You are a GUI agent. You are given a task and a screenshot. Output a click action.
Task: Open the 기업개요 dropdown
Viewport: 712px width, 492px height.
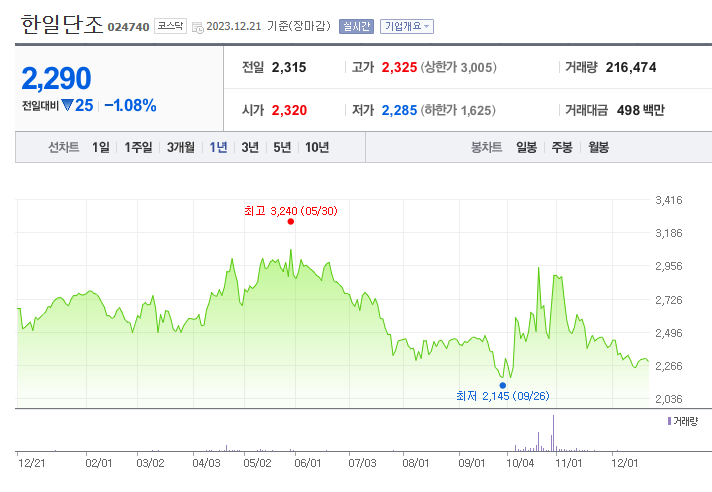(407, 26)
